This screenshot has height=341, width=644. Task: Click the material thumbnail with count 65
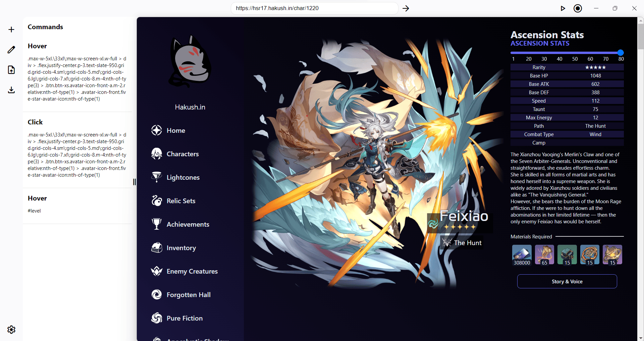544,255
